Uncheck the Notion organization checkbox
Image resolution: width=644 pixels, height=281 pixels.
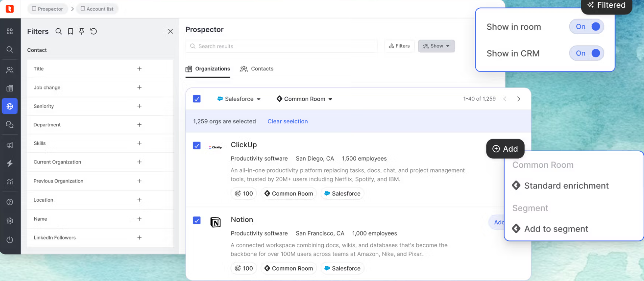pyautogui.click(x=197, y=220)
